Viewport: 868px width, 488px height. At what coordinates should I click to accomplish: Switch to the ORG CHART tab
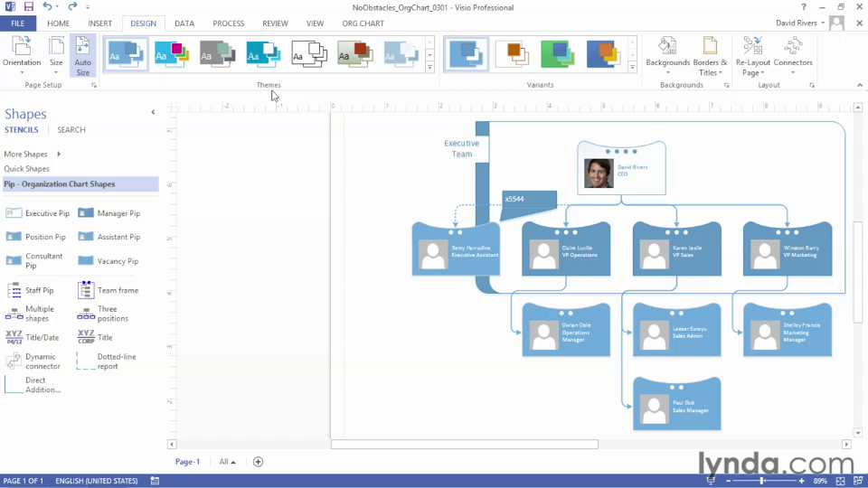[363, 23]
